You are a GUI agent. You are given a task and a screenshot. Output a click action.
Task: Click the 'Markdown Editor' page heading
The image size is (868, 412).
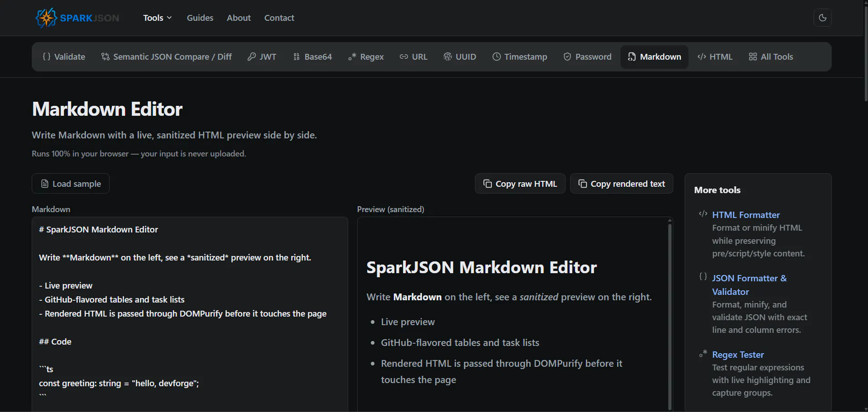(107, 109)
